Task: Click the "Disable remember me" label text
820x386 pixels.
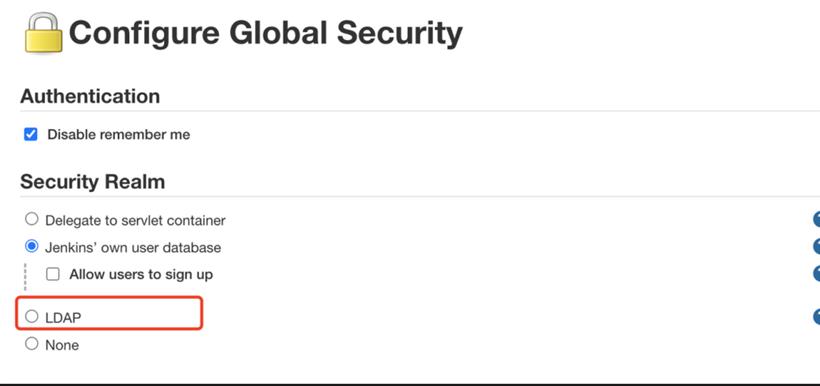Action: tap(119, 134)
